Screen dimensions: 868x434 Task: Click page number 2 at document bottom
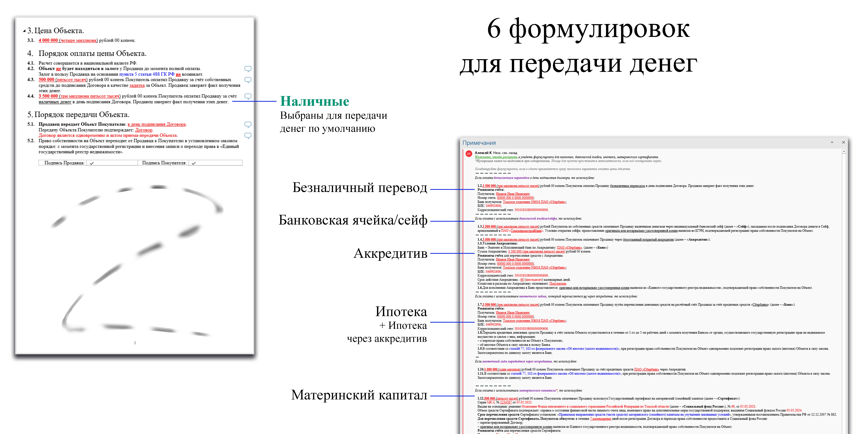click(135, 343)
